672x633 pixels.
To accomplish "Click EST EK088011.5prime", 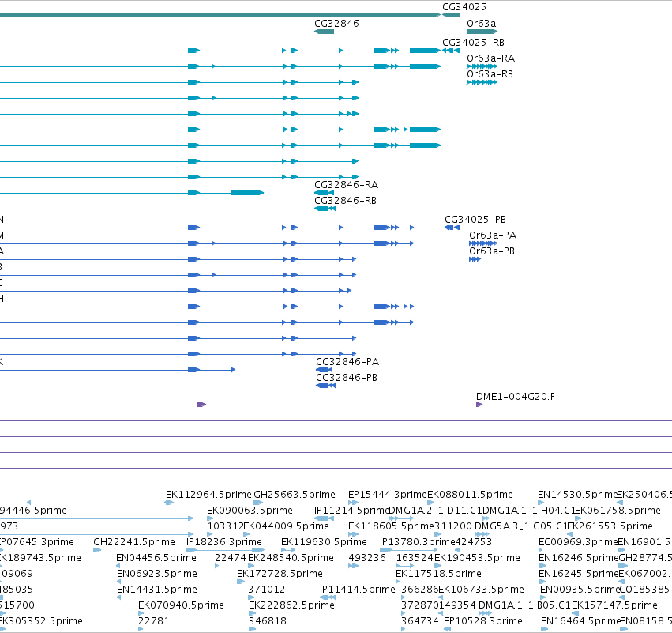I will pyautogui.click(x=470, y=495).
